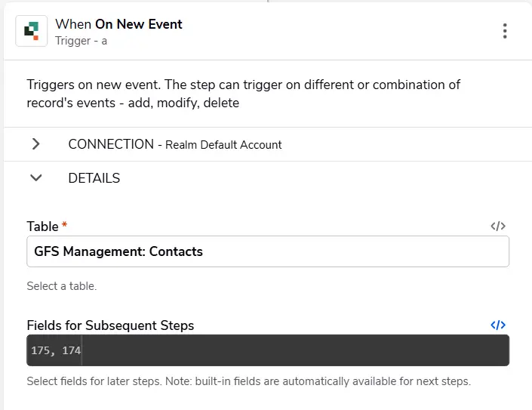Click the built-in fields note helper text

(x=249, y=381)
